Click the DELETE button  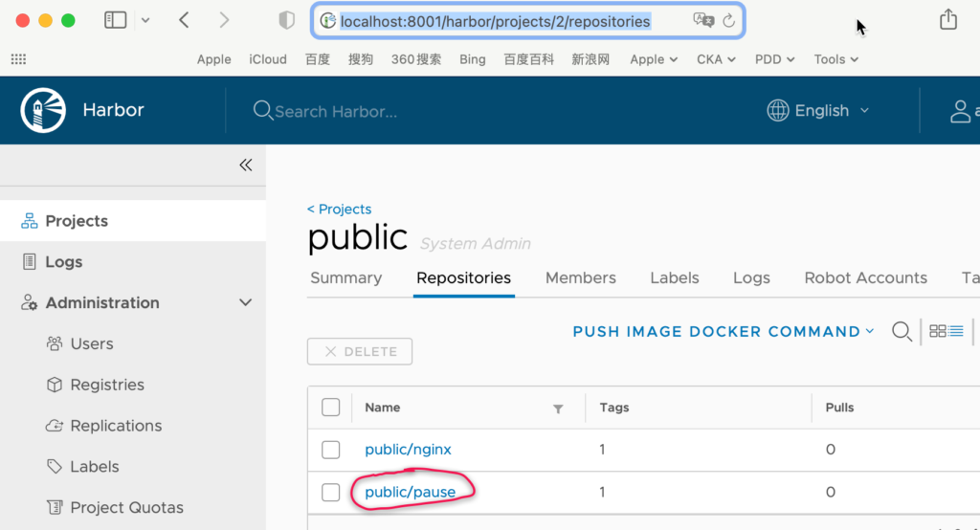[x=360, y=351]
